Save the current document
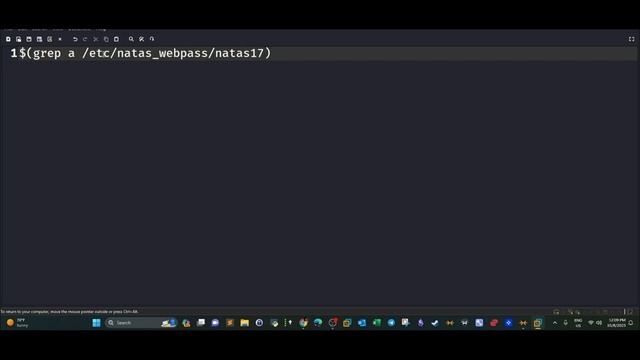This screenshot has width=640, height=360. (29, 39)
